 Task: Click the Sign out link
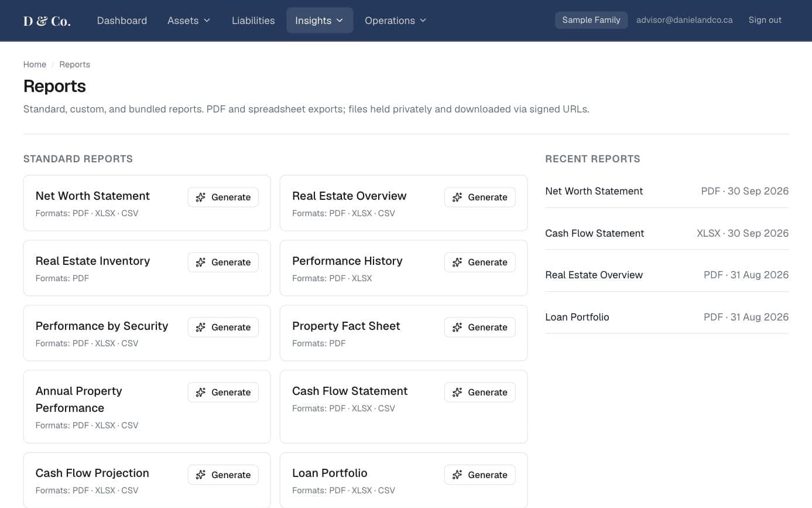tap(765, 20)
